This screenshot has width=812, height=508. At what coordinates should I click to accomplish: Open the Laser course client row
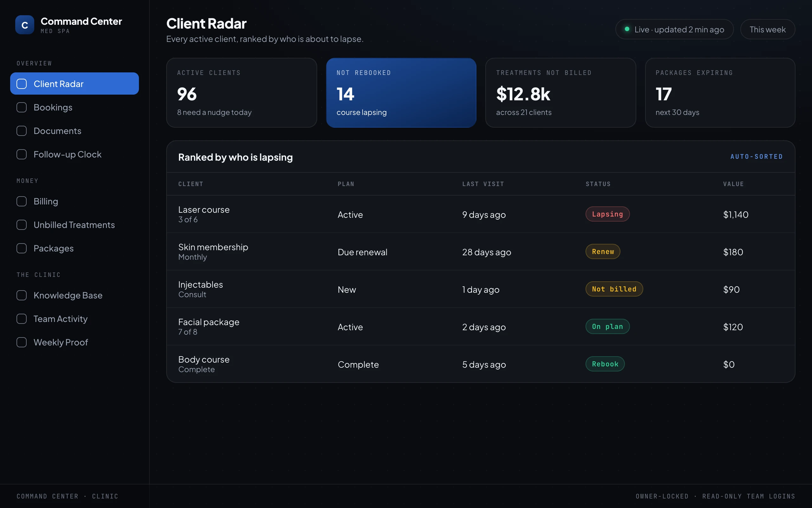pos(481,214)
